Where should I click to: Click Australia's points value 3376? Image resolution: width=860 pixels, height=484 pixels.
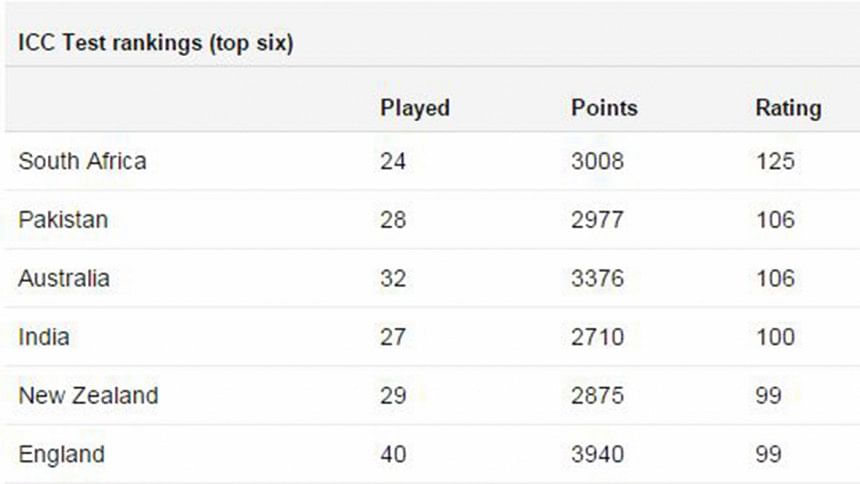[597, 278]
